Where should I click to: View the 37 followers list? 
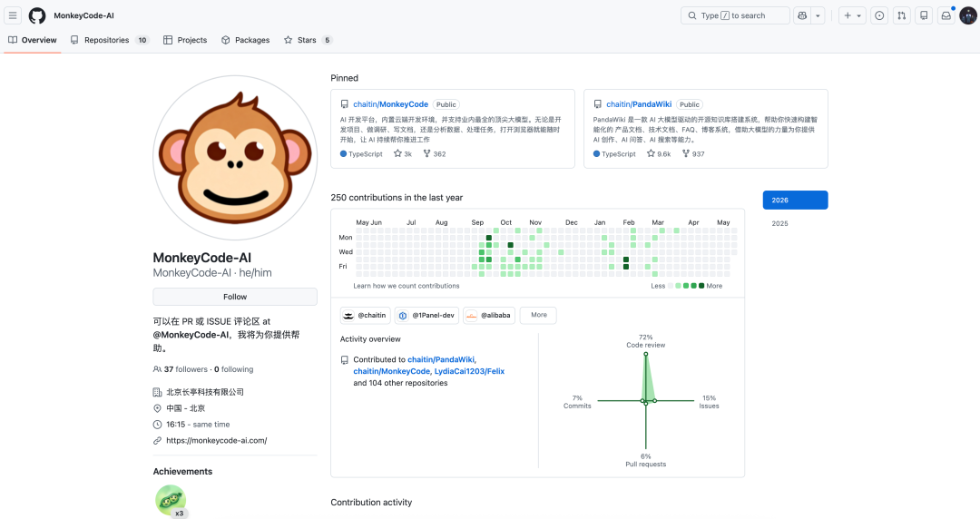pos(180,369)
